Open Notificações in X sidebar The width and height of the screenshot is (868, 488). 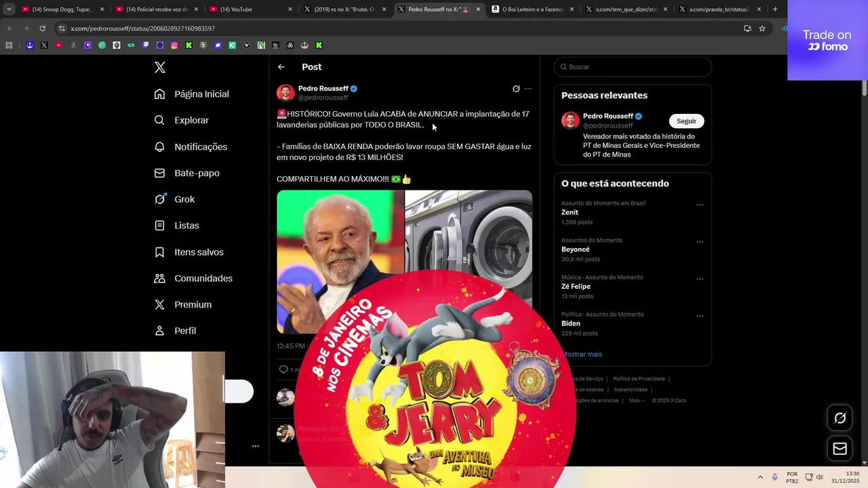(191, 146)
